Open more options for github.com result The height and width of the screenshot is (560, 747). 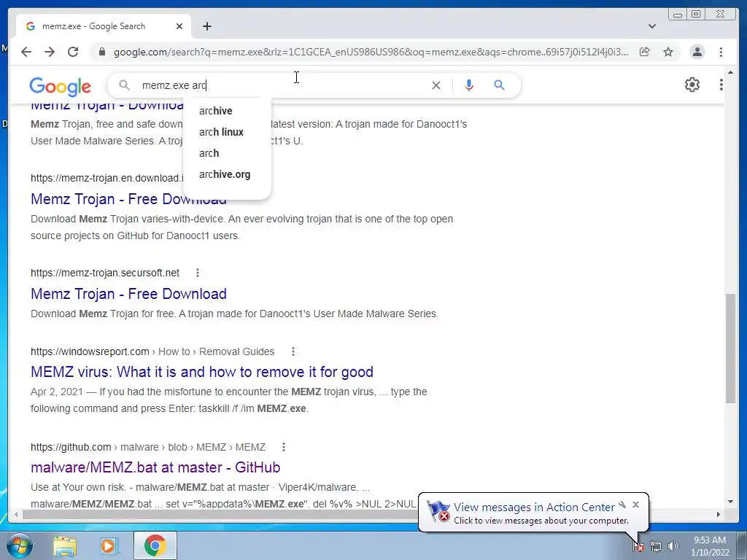tap(284, 447)
